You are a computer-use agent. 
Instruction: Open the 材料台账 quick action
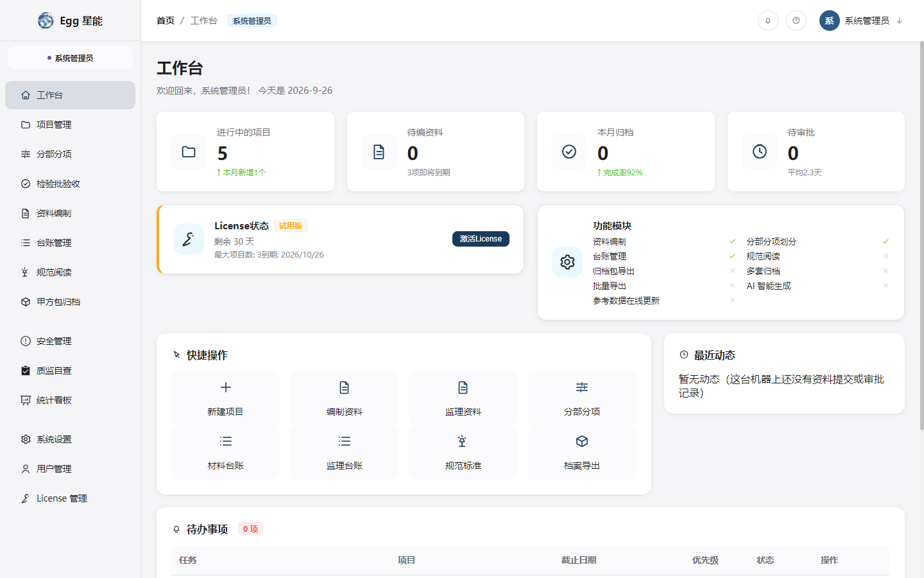coord(225,452)
